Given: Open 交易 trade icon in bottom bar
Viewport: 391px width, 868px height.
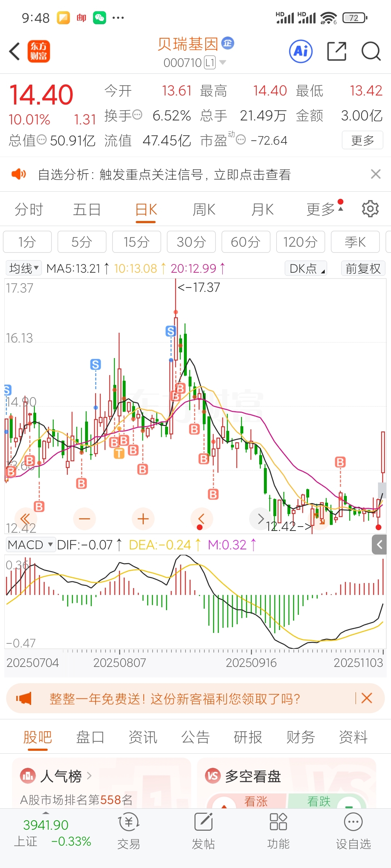Looking at the screenshot, I should tap(129, 822).
